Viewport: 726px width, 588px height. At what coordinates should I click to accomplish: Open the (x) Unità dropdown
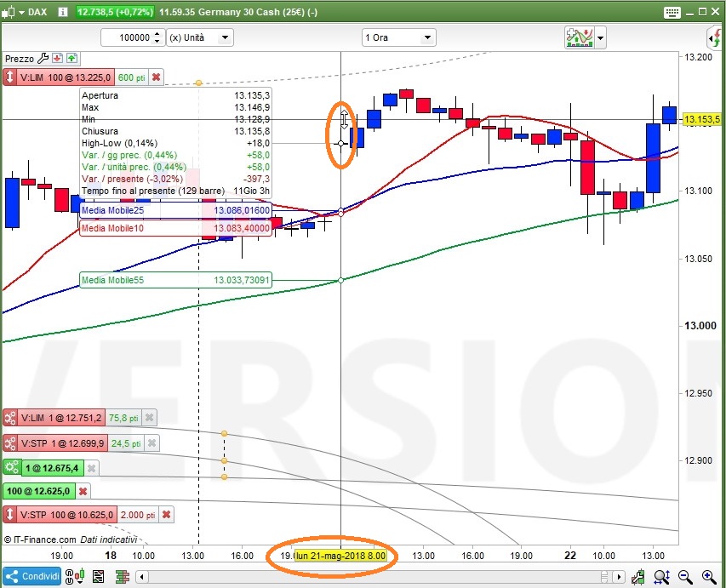199,37
